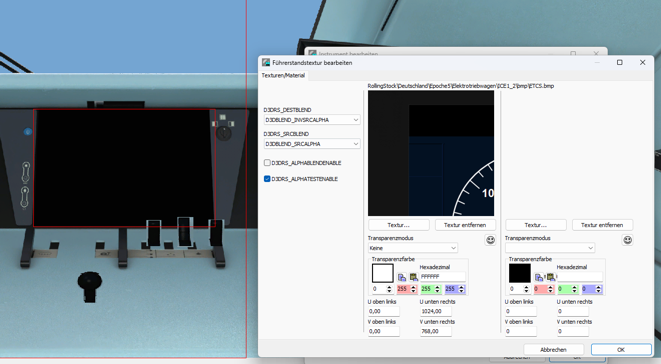Screen dimensions: 661x364
Task: Open the D3DRS_DESTBLEND dropdown
Action: pyautogui.click(x=312, y=120)
